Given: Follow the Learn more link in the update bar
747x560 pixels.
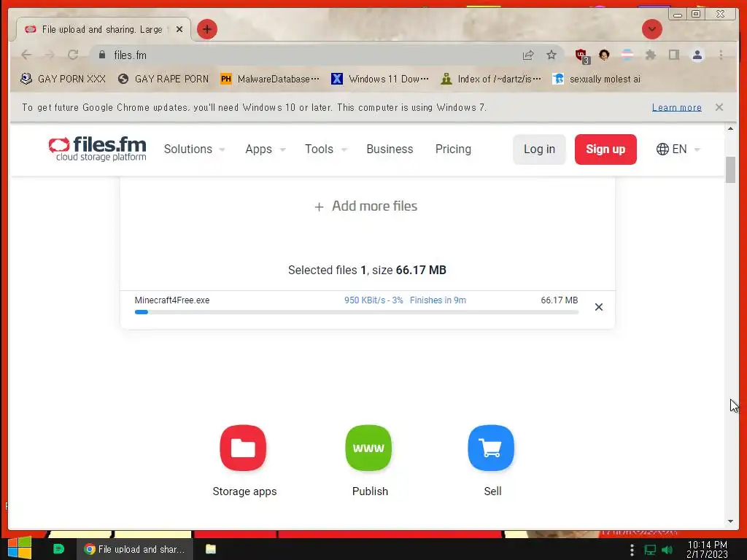Looking at the screenshot, I should pyautogui.click(x=676, y=108).
